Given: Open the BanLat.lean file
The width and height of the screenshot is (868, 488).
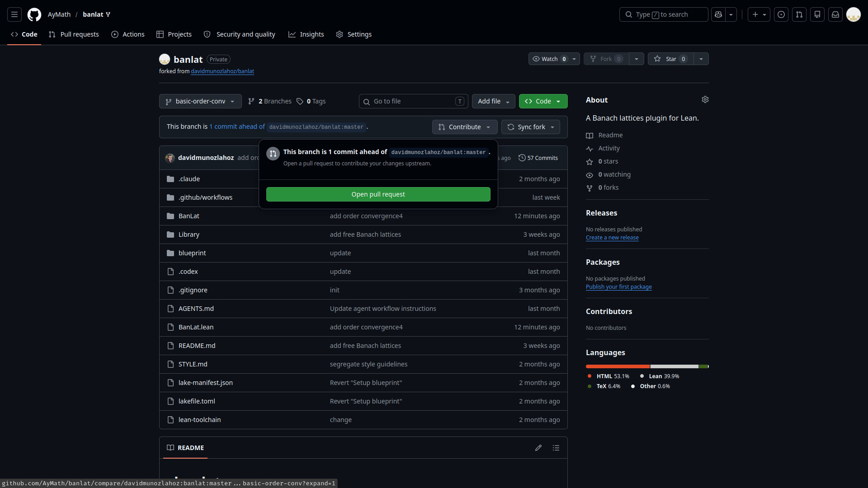Looking at the screenshot, I should 196,327.
